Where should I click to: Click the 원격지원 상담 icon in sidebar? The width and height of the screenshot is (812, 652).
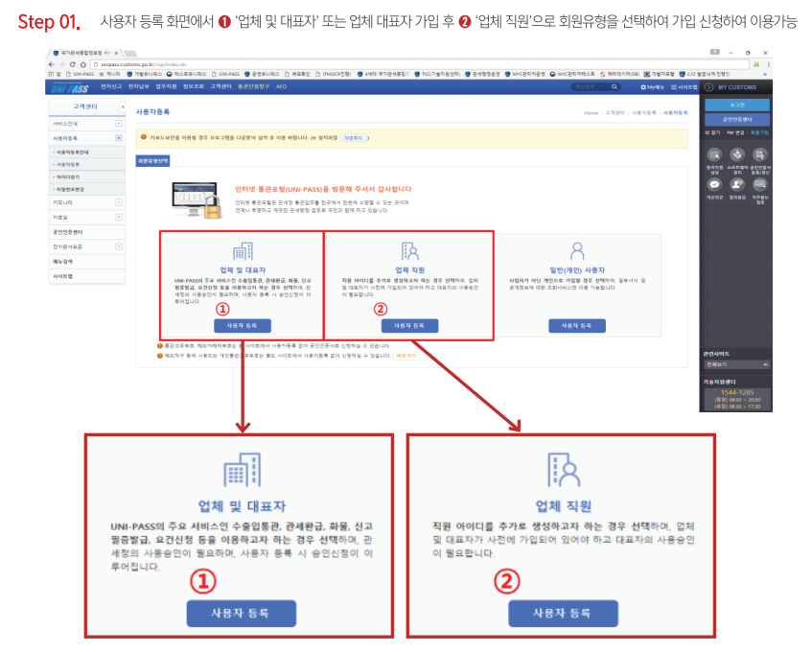pos(715,154)
